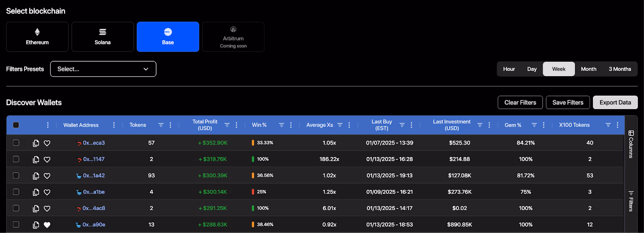
Task: Click the Save Filters button
Action: click(x=568, y=102)
